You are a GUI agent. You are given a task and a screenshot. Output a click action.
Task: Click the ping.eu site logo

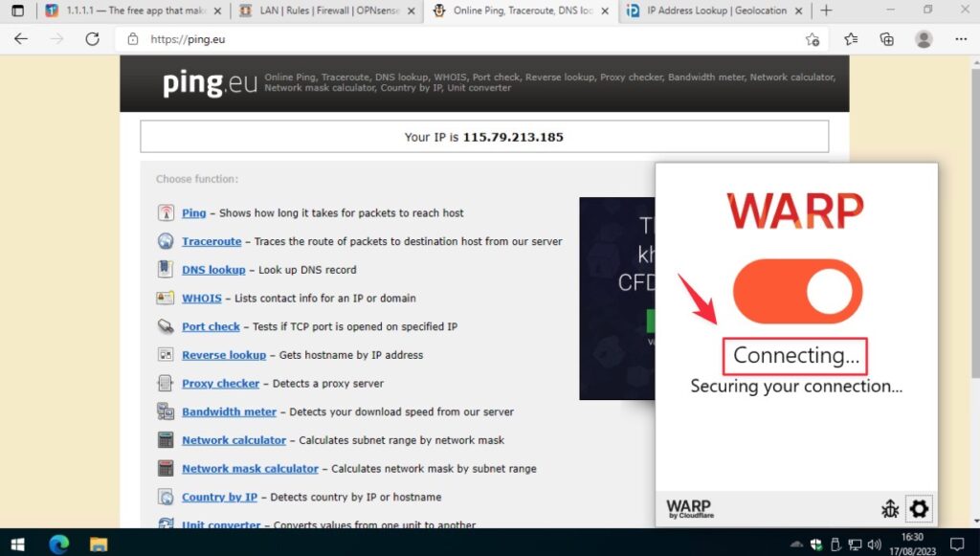210,83
